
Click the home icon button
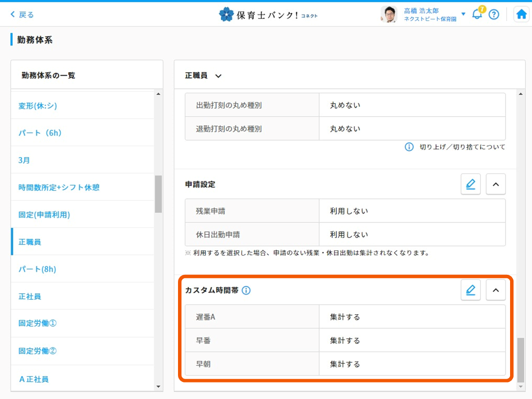coord(521,14)
